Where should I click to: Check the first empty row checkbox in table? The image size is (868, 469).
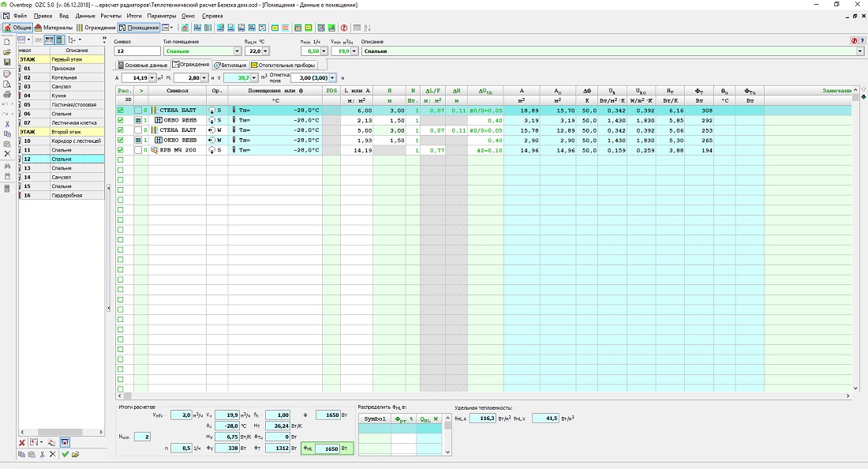point(121,160)
